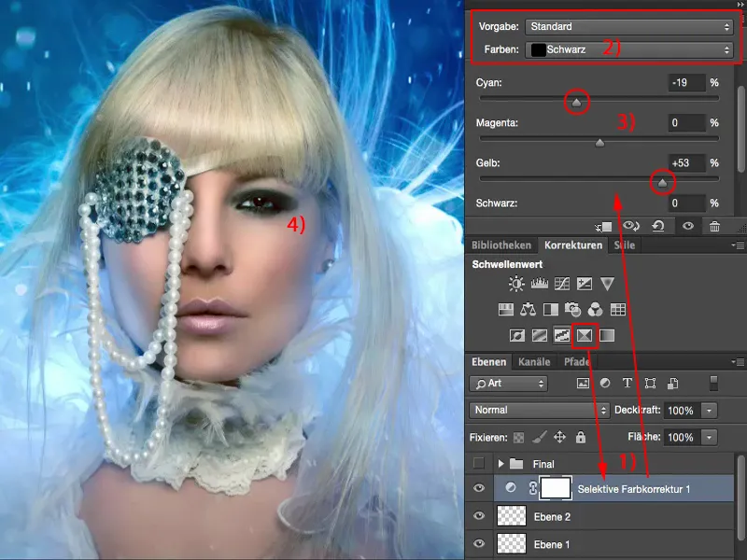
Task: Reset adjustment to defaults
Action: pos(658,226)
